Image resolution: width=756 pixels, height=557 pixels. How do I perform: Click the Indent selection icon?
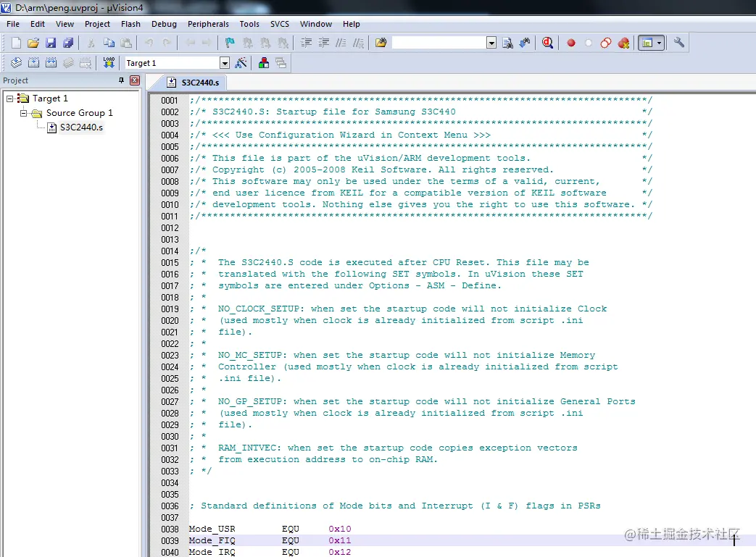(x=306, y=43)
